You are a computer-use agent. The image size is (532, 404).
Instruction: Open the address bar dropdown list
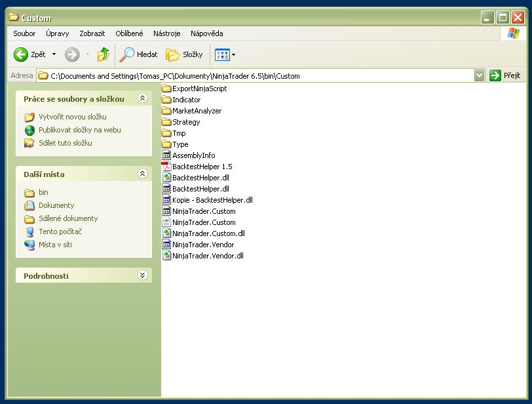(x=479, y=75)
